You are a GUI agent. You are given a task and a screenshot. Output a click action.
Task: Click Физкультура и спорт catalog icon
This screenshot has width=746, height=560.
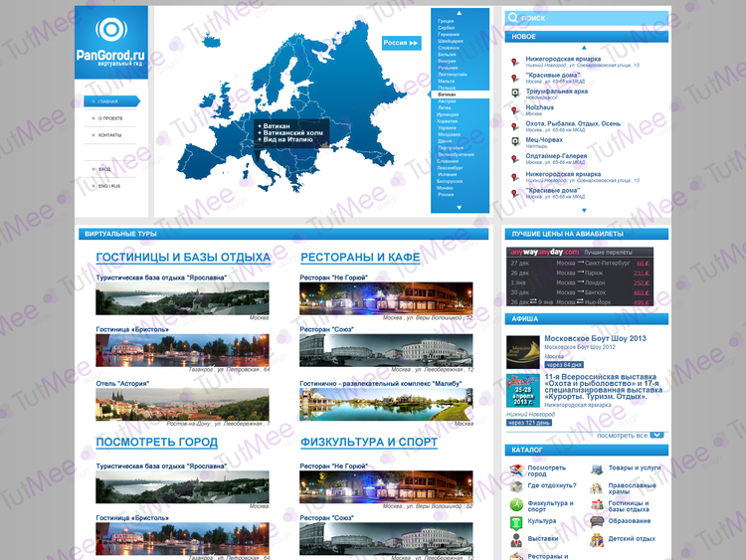[x=516, y=504]
